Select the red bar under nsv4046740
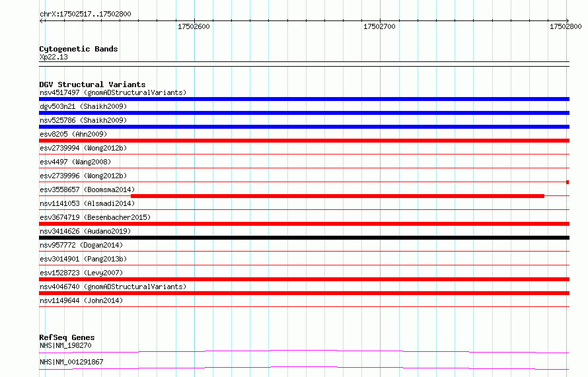This screenshot has width=588, height=377. [x=304, y=293]
